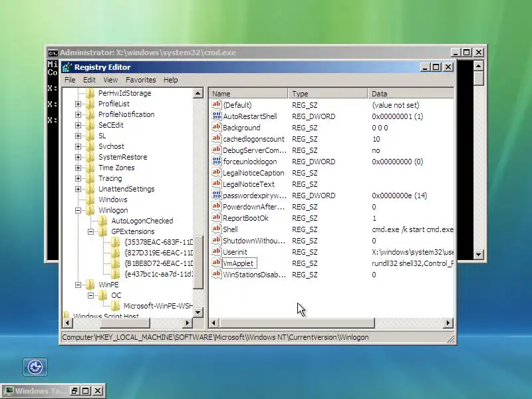Screen dimensions: 532x399
Task: Click the Windows Ta... minimized window icon
Action: click(8, 390)
